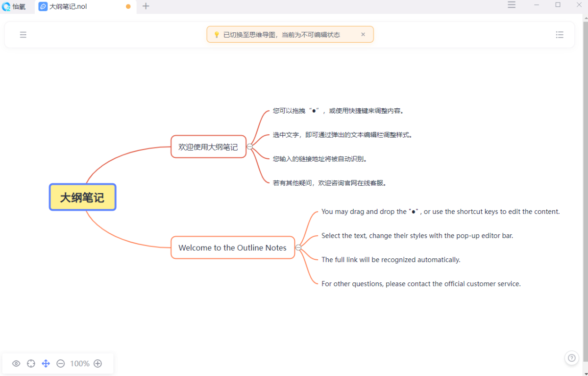The height and width of the screenshot is (376, 588).
Task: Open the hamburger menu in the toolbar
Action: 23,35
